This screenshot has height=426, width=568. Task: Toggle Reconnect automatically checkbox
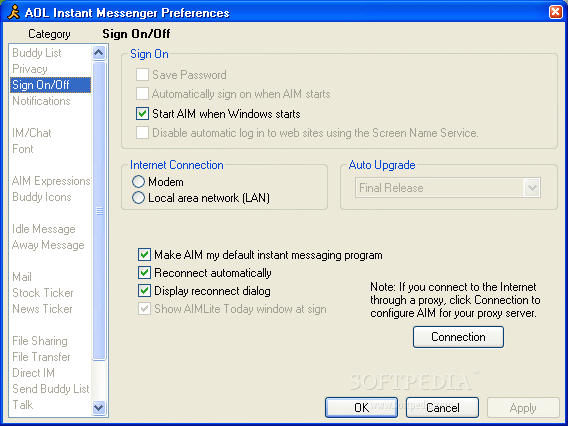pos(144,273)
